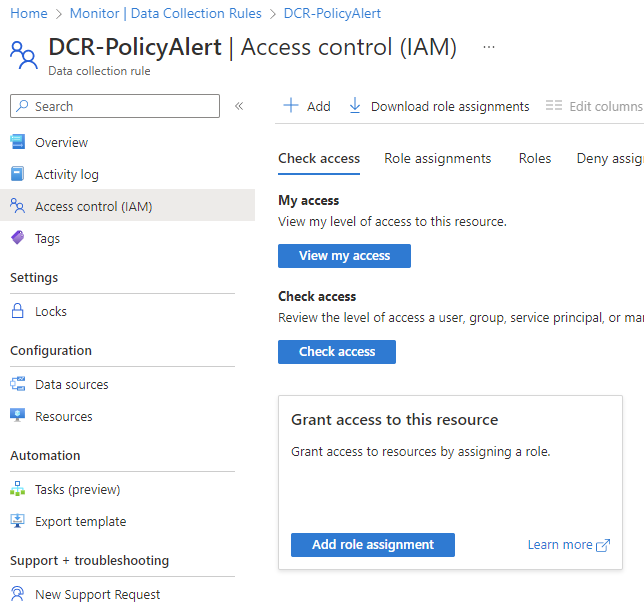The width and height of the screenshot is (644, 612).
Task: Open the Deny assignments tab
Action: pyautogui.click(x=610, y=159)
